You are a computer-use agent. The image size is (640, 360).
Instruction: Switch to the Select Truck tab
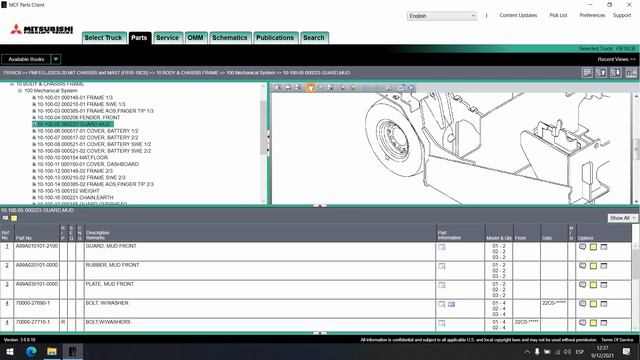pos(103,38)
